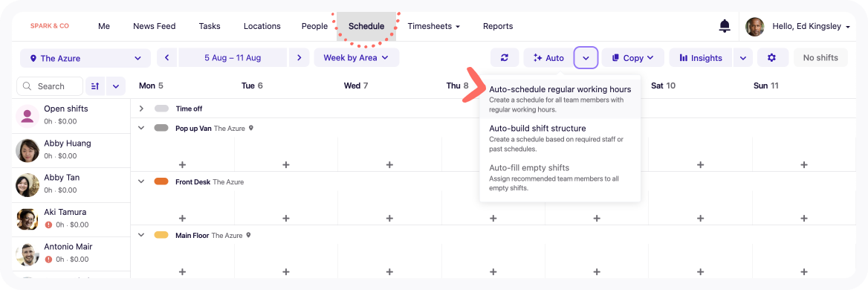Add Pop up Van shift on Sunday

pos(804,164)
